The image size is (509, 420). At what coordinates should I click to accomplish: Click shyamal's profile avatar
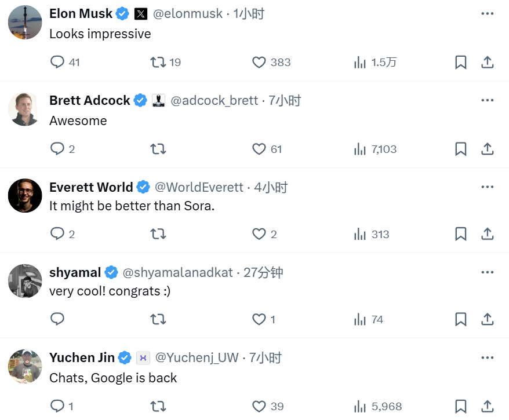25,281
